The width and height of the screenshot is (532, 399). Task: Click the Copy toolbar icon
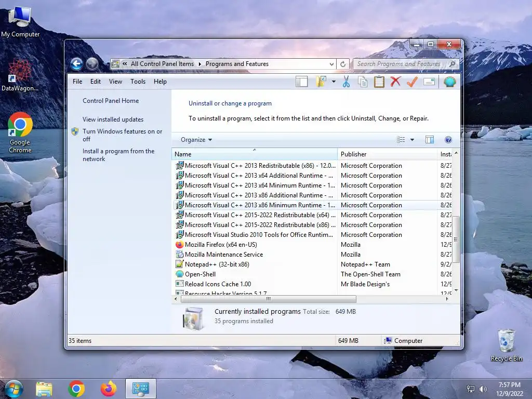(x=362, y=82)
